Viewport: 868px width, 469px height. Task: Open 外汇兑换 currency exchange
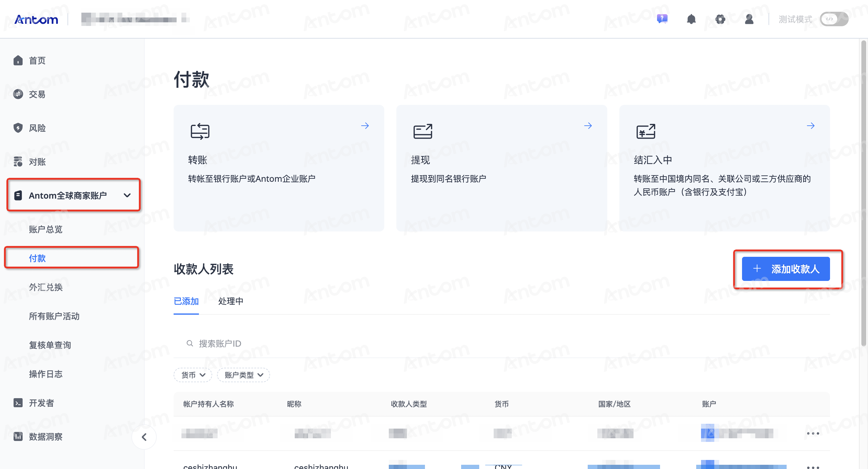(46, 287)
